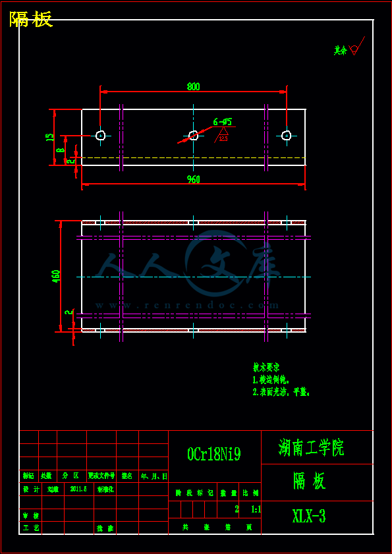Click the yellow 隔板 title text
Screen dimensions: 392x554
31,19
